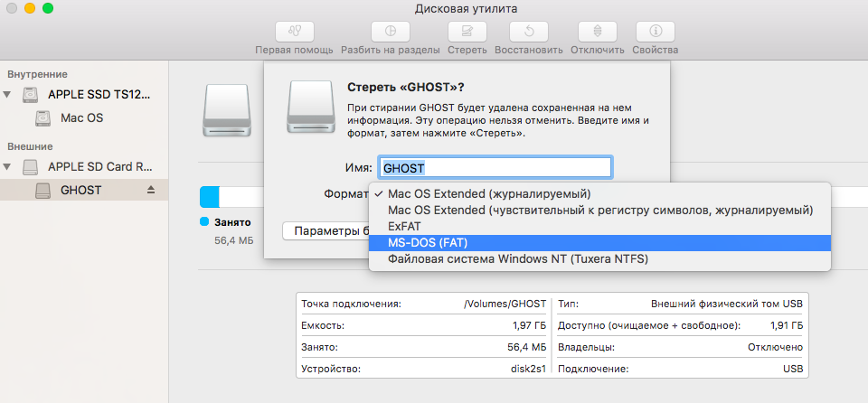Click the GHOST volume icon in sidebar
This screenshot has width=868, height=403.
tap(42, 191)
